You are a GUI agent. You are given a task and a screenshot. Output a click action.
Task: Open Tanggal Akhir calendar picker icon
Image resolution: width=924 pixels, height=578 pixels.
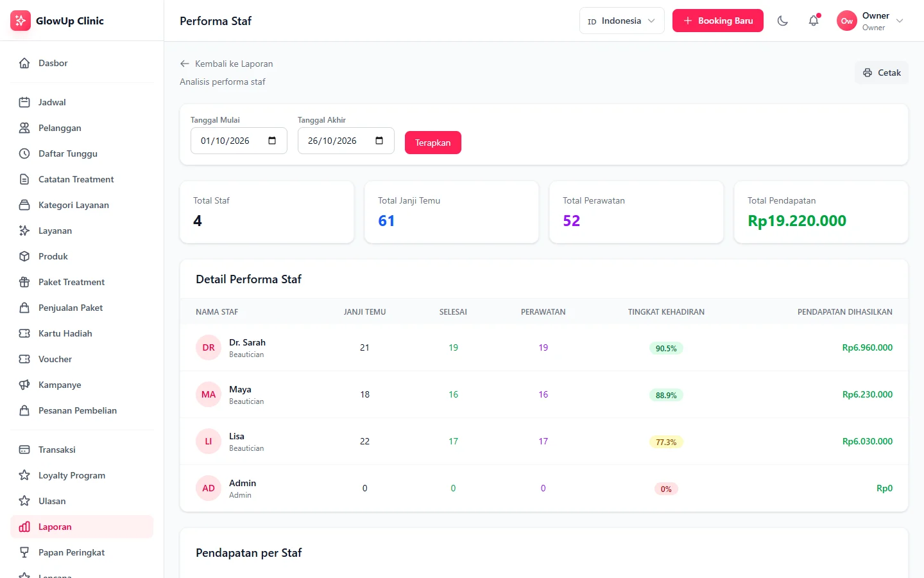click(379, 141)
